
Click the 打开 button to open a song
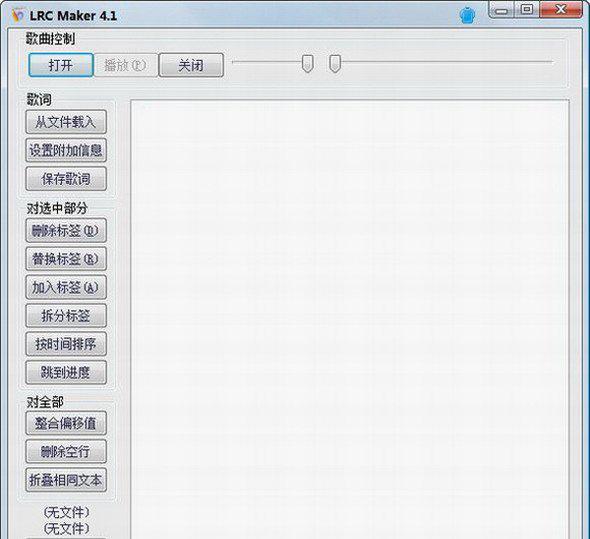coord(61,65)
